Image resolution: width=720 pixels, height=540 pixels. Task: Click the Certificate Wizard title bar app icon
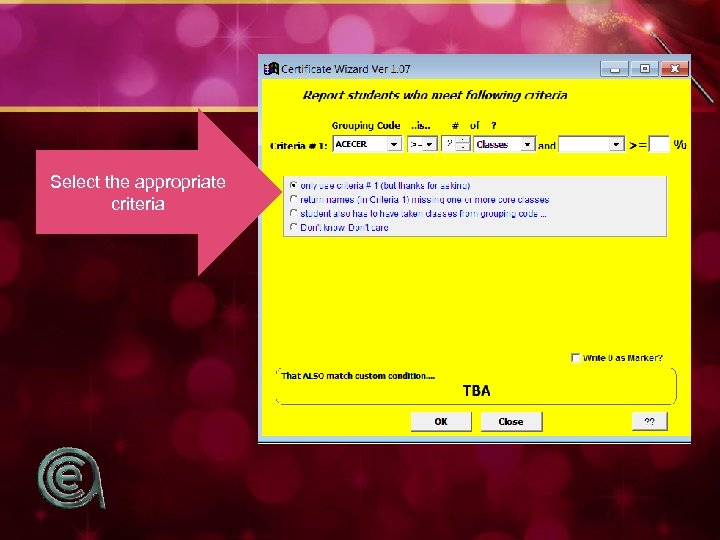pos(271,69)
